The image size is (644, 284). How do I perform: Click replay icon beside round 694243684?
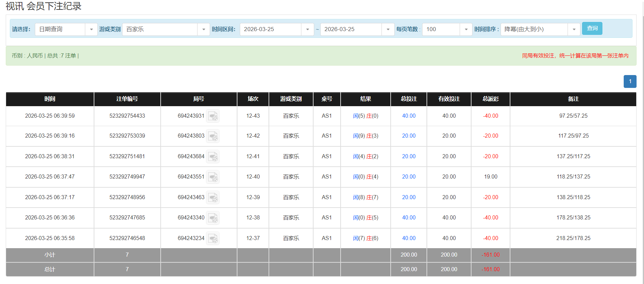(213, 157)
